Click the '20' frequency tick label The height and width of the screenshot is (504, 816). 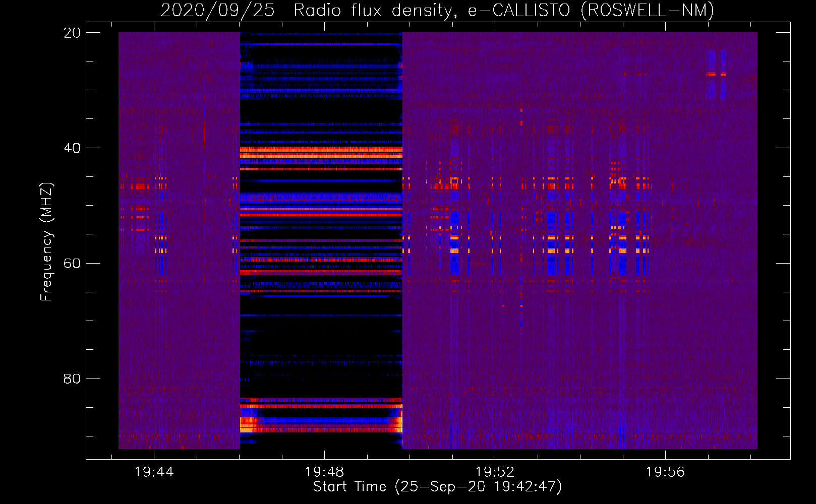[x=72, y=33]
